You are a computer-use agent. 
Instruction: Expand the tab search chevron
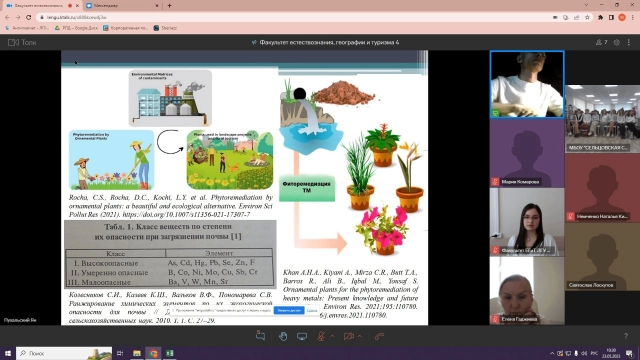tap(587, 5)
